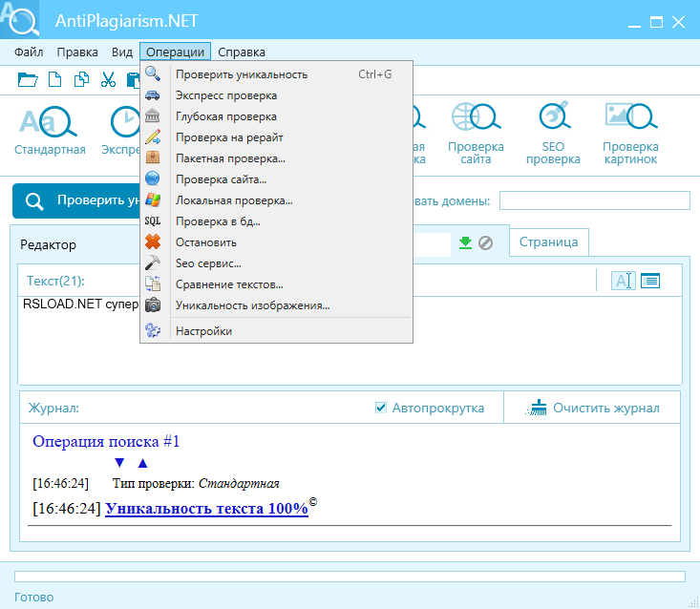
Task: Click the copy icon in toolbar
Action: pos(81,79)
